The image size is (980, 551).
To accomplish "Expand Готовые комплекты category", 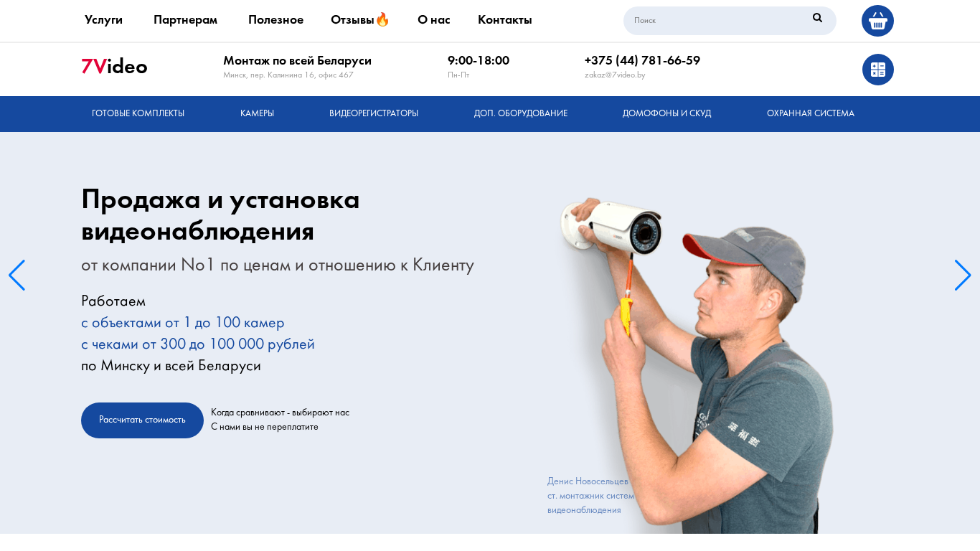I will pyautogui.click(x=138, y=113).
